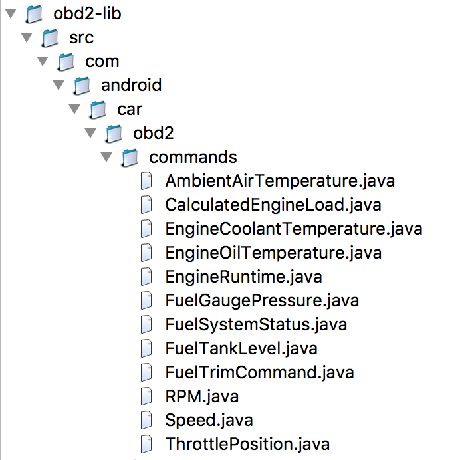Click the obd2 folder icon

114,134
